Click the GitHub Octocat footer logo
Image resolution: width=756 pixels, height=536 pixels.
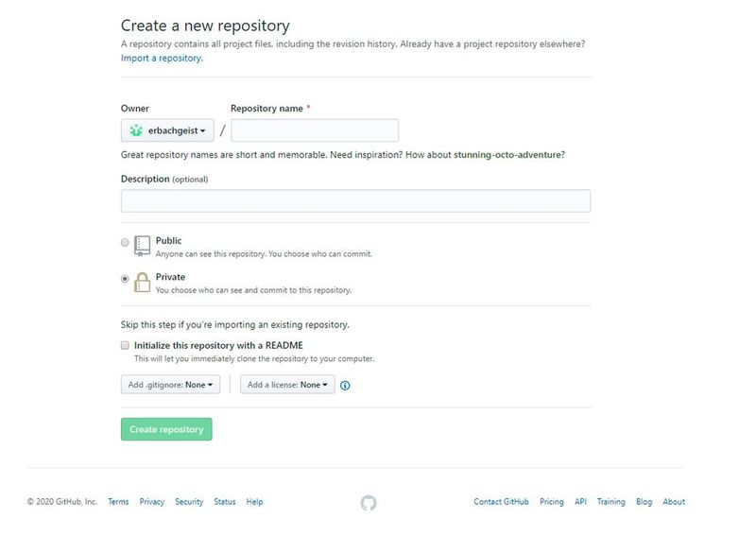369,503
